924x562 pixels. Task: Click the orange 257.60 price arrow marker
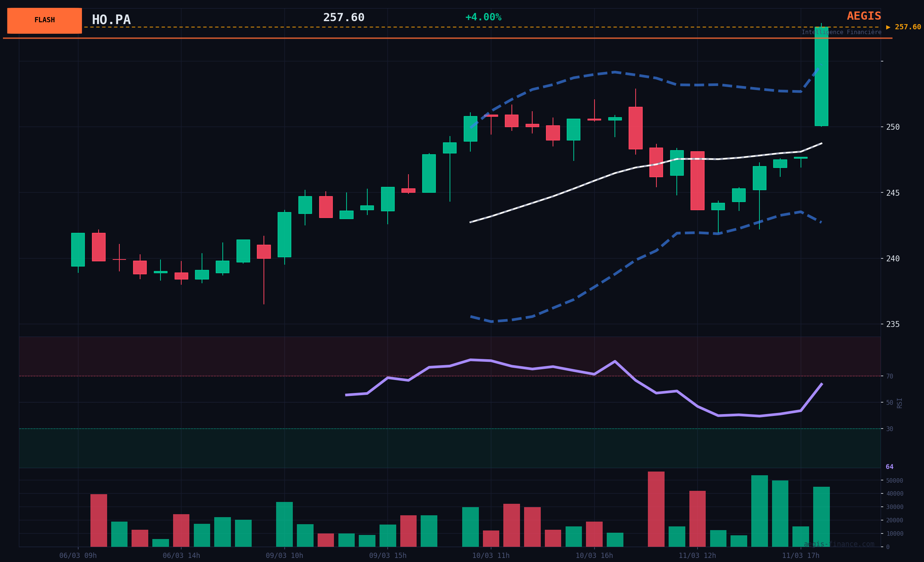(x=903, y=27)
